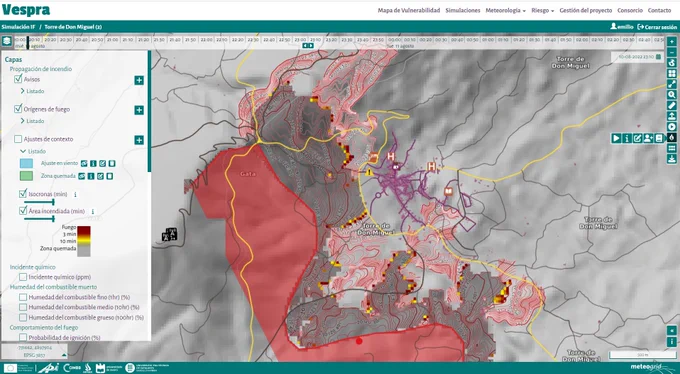Click edit icon for Zona quemada row
Image resolution: width=680 pixels, height=374 pixels.
101,176
